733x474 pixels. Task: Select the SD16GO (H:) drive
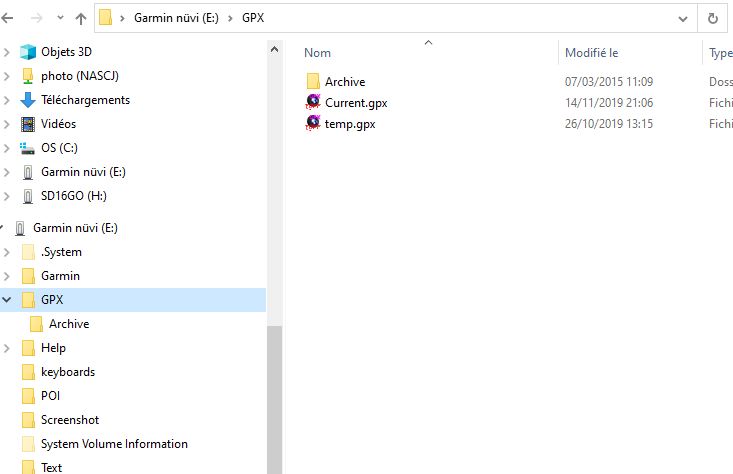(x=73, y=196)
